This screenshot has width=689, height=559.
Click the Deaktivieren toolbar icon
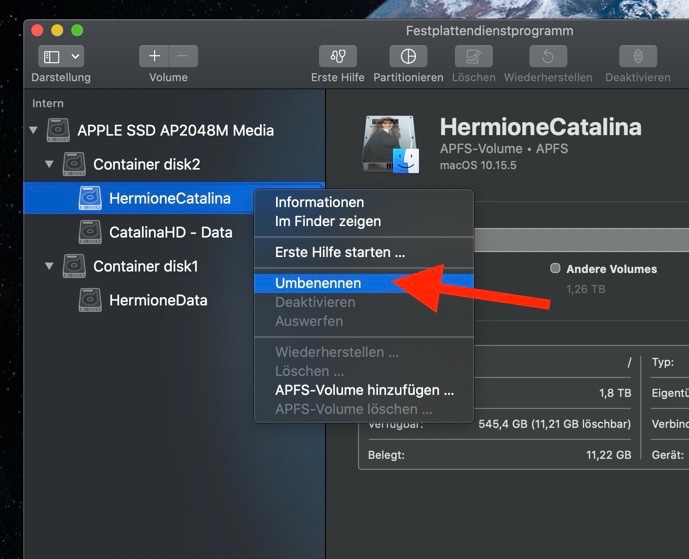tap(637, 57)
